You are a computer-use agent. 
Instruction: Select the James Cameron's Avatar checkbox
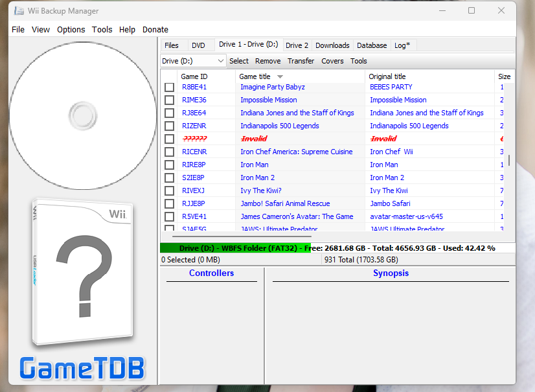tap(169, 217)
